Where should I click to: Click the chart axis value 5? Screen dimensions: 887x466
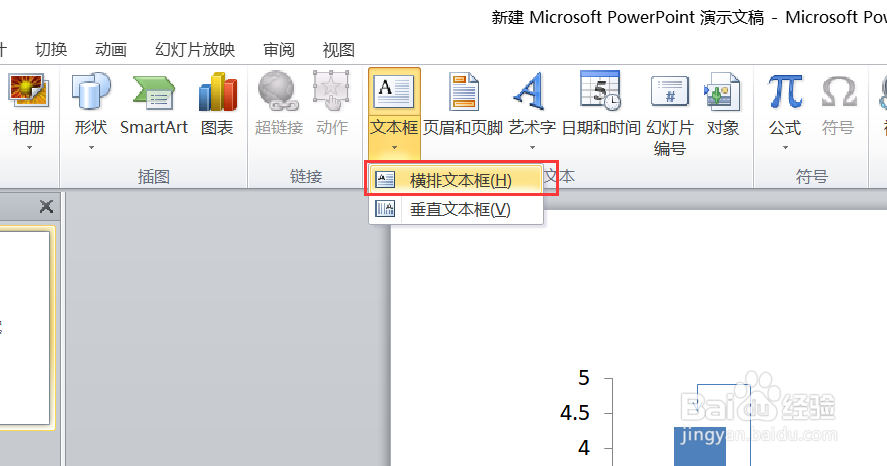coord(584,377)
